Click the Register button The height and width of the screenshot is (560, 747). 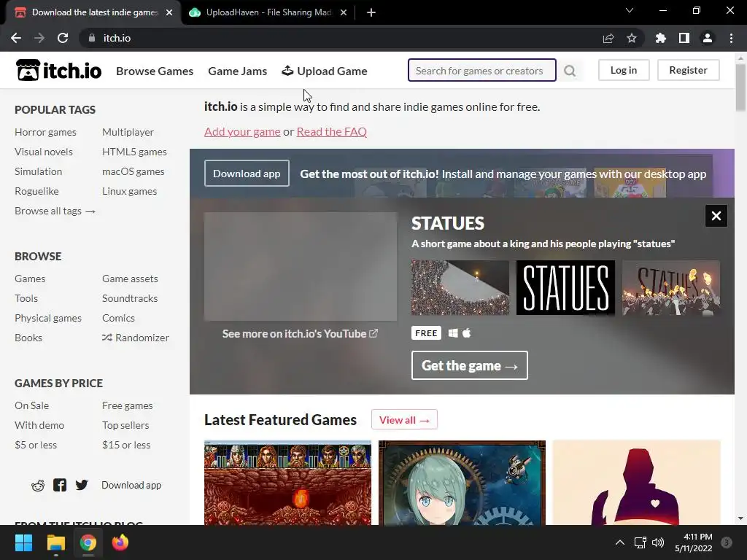click(689, 70)
